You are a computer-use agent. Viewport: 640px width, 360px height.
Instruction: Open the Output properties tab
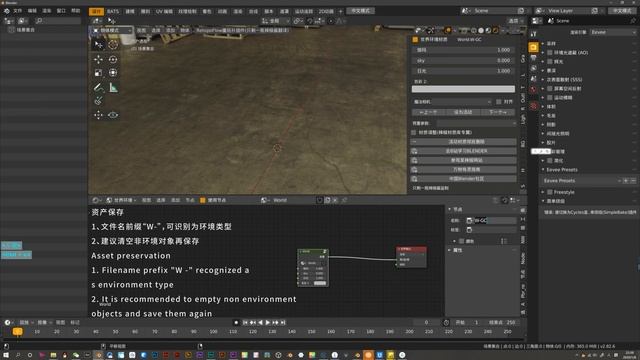pyautogui.click(x=533, y=58)
